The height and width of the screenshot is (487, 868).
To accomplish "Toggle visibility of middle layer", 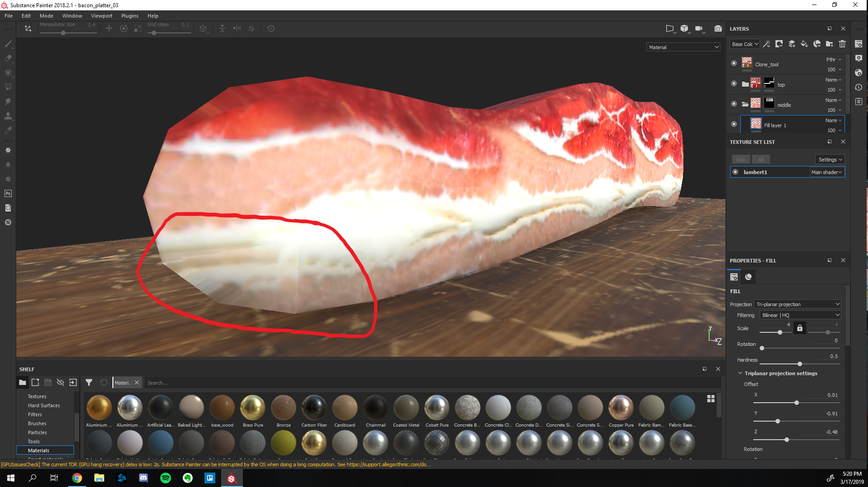I will (734, 104).
